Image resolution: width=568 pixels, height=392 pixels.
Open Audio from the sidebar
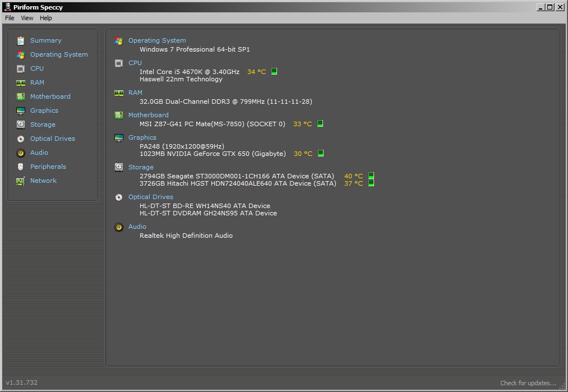tap(39, 153)
